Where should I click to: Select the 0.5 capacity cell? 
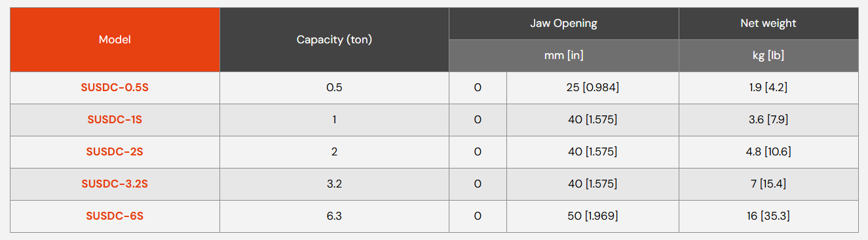[x=334, y=88]
